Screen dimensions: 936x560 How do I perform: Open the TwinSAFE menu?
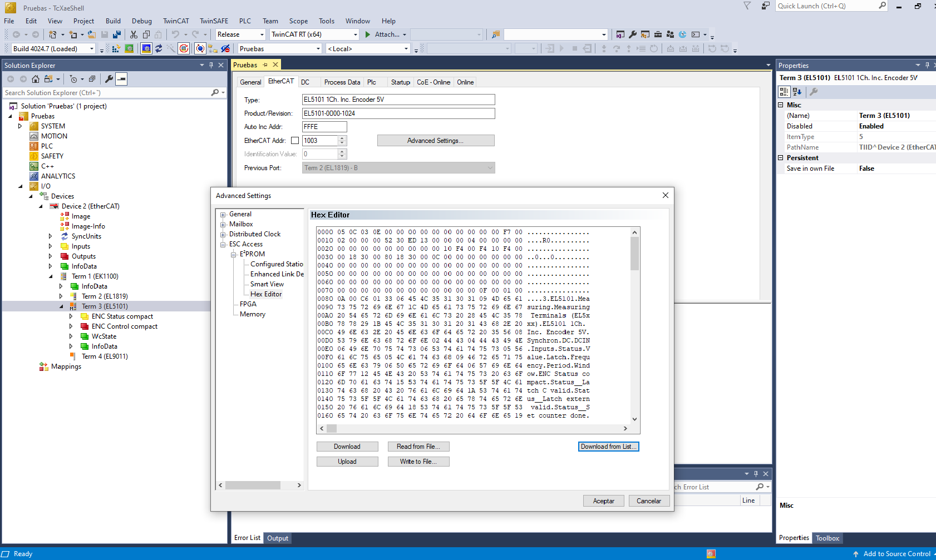tap(214, 21)
